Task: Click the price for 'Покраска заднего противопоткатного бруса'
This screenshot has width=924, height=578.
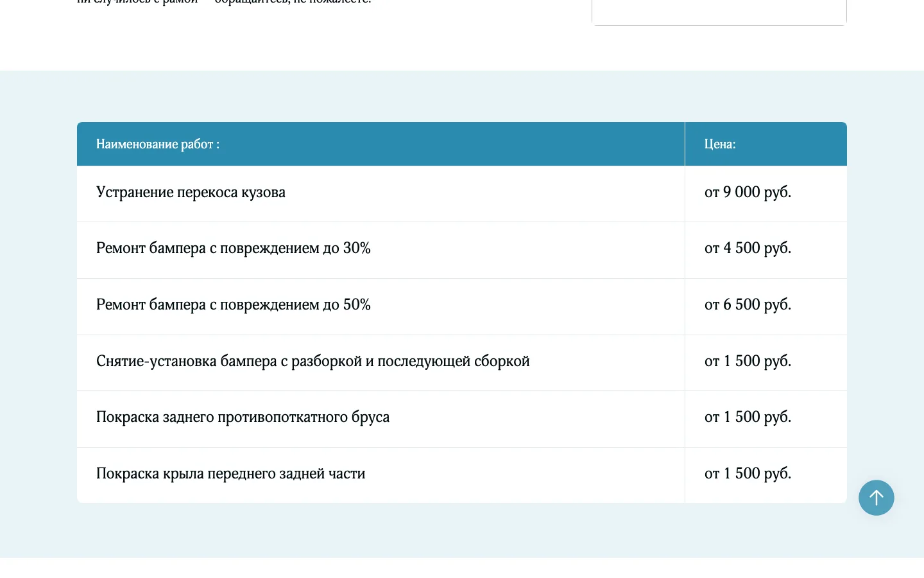Action: pyautogui.click(x=748, y=417)
